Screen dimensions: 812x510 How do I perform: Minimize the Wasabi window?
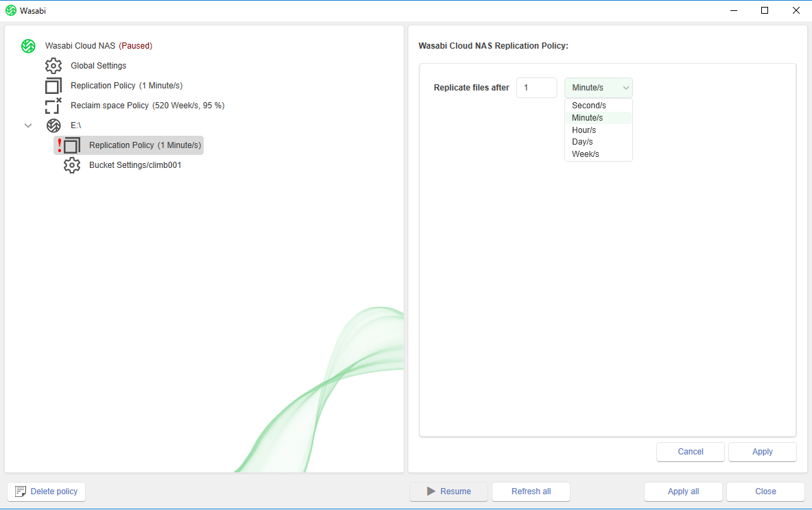point(733,10)
